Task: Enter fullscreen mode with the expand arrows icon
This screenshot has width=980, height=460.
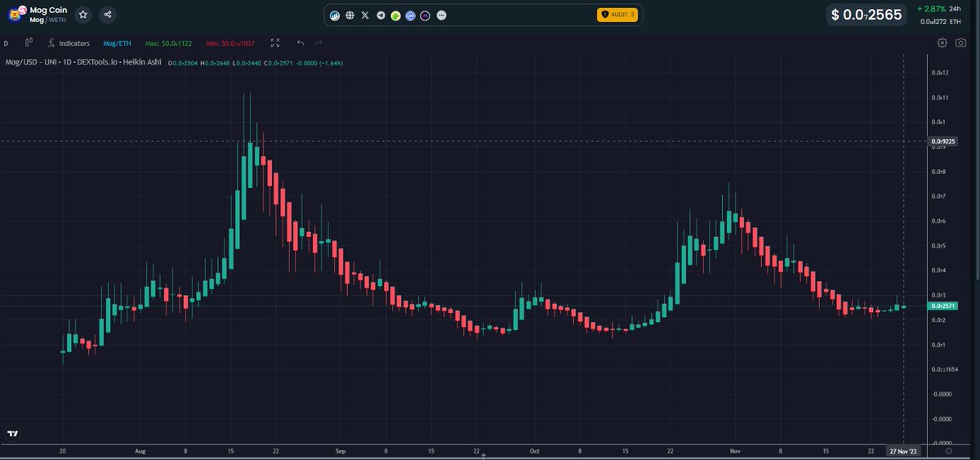Action: (x=275, y=43)
